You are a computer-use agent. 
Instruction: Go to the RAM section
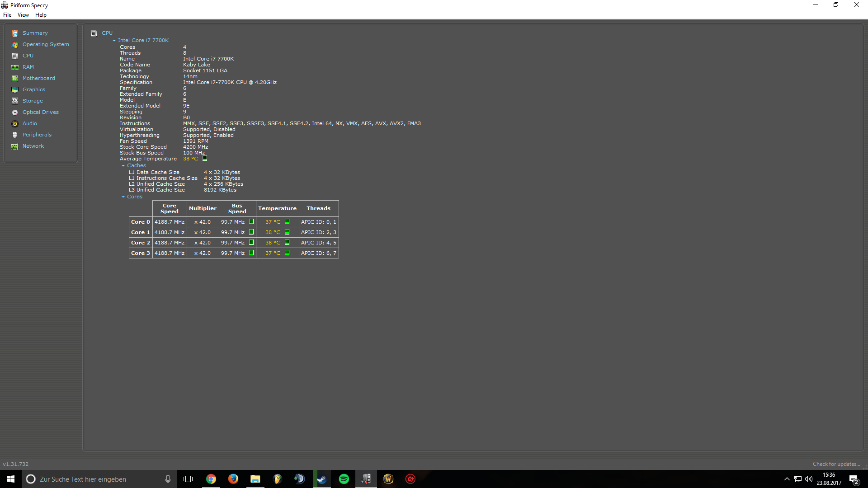coord(28,67)
